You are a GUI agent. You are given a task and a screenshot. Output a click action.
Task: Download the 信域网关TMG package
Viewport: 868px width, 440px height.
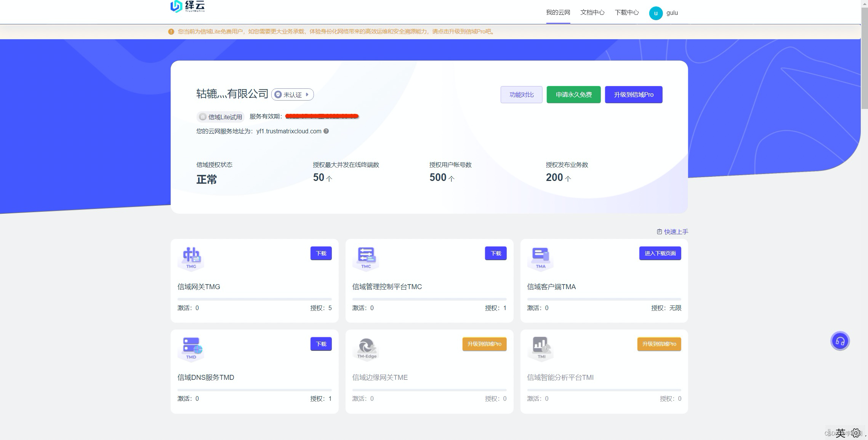[x=321, y=253]
